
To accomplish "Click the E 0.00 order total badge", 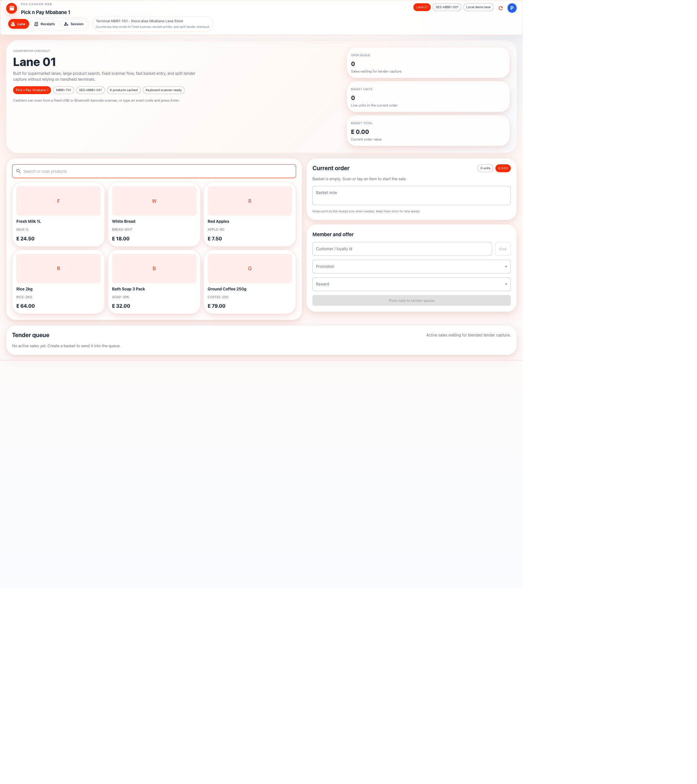I will click(x=503, y=168).
